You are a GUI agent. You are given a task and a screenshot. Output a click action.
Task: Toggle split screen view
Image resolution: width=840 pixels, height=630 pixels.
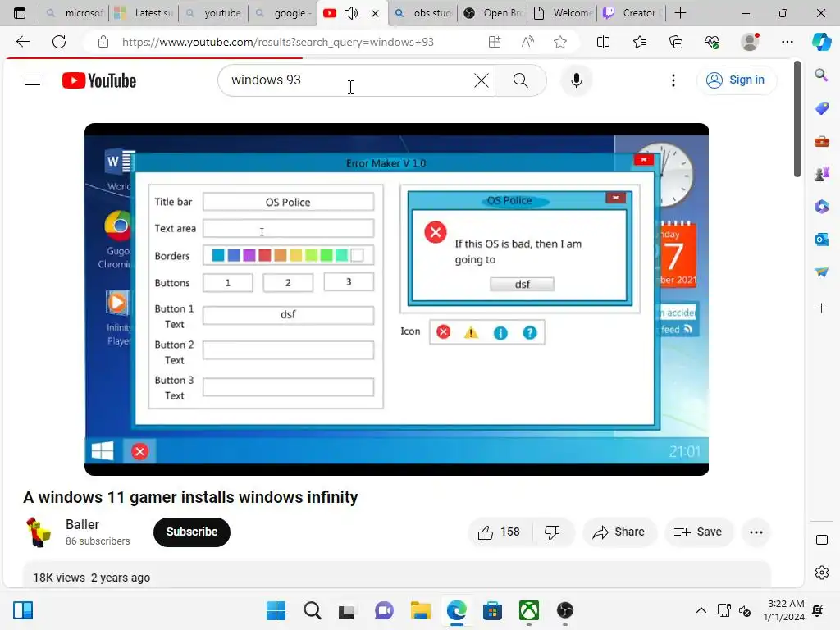pos(603,42)
